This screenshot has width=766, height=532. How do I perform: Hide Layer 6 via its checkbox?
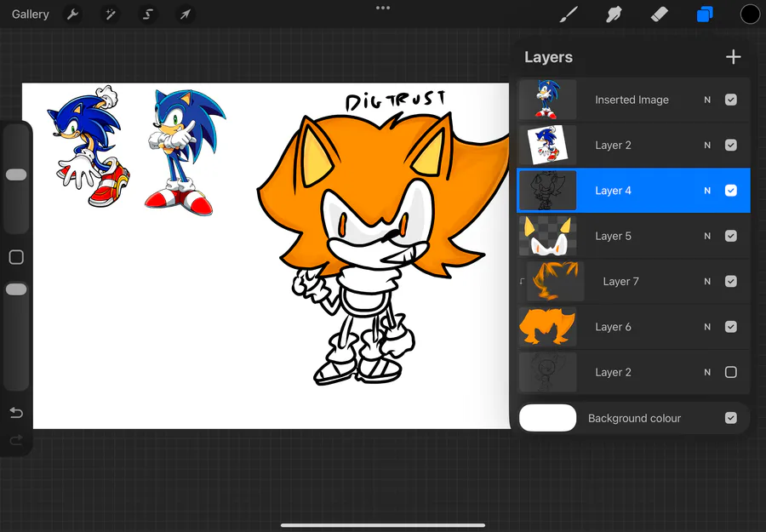(x=731, y=327)
